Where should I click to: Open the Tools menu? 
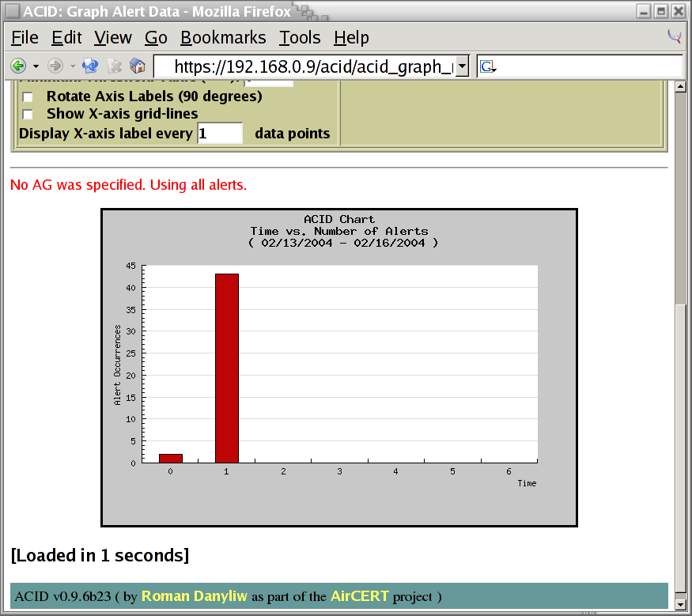(300, 38)
